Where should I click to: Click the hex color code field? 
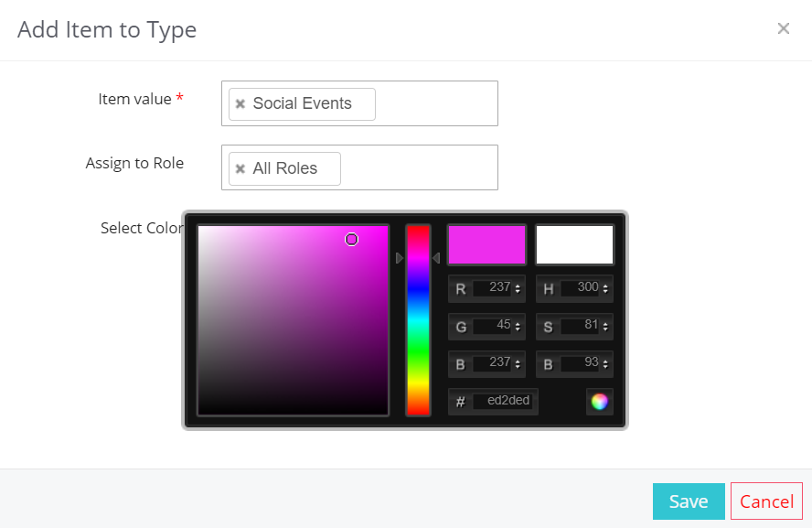coord(502,401)
